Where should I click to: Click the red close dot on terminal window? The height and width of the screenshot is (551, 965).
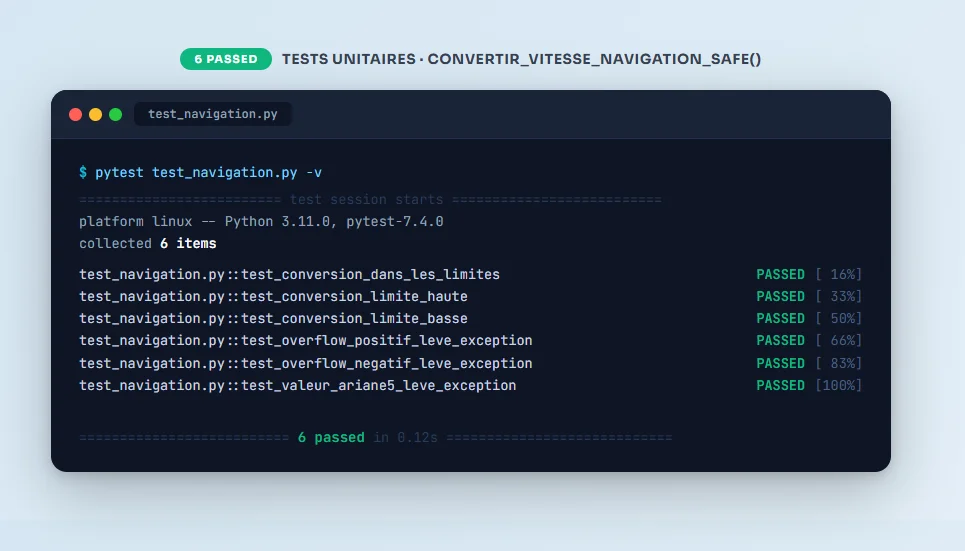pos(76,115)
